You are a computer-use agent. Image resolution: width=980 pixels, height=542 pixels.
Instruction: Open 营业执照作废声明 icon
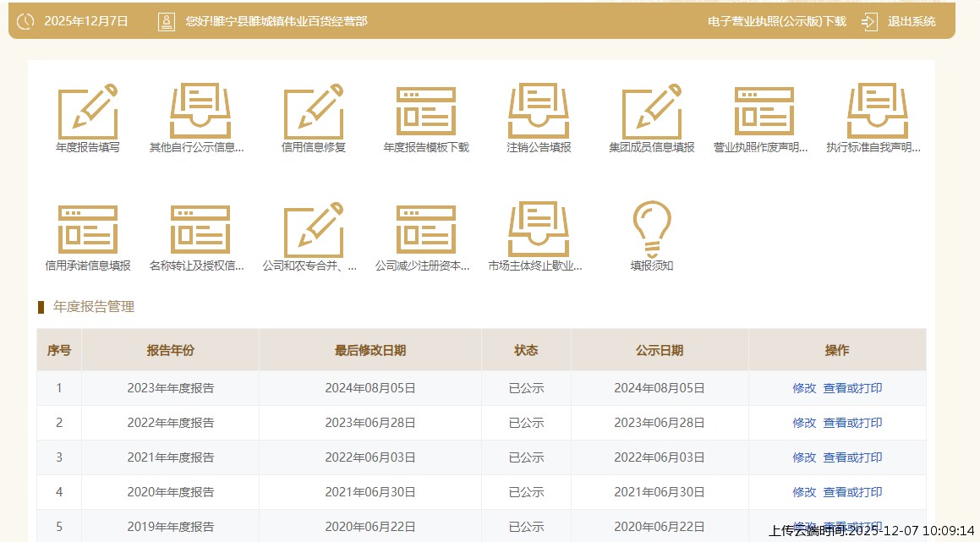[764, 112]
